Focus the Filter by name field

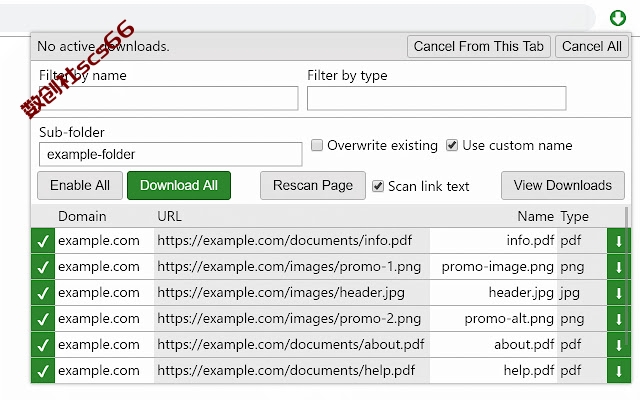tap(169, 98)
